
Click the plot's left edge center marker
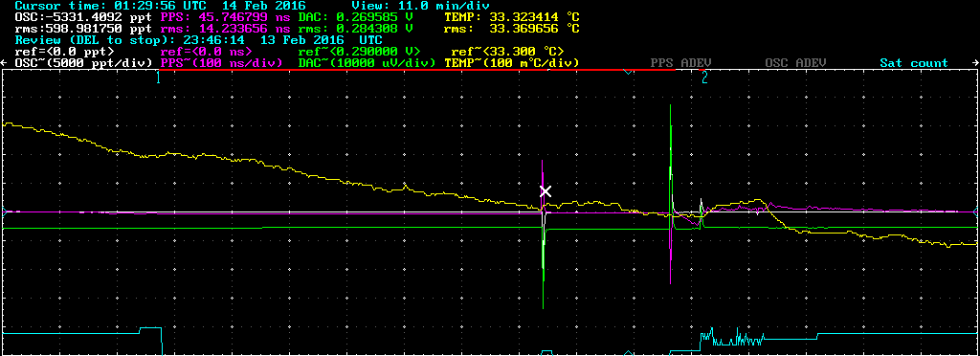pos(4,212)
